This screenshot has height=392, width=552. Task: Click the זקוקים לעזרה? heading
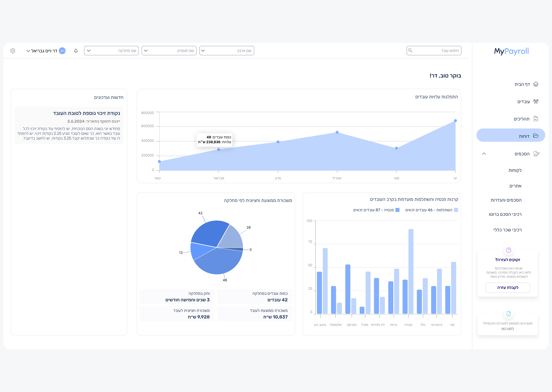[x=508, y=260]
